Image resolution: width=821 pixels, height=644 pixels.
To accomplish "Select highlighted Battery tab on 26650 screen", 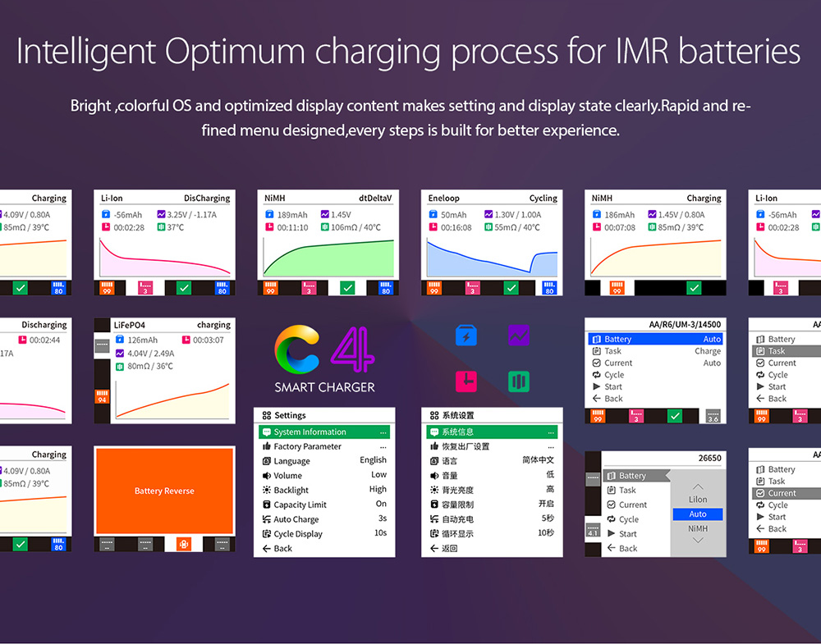I will 636,476.
